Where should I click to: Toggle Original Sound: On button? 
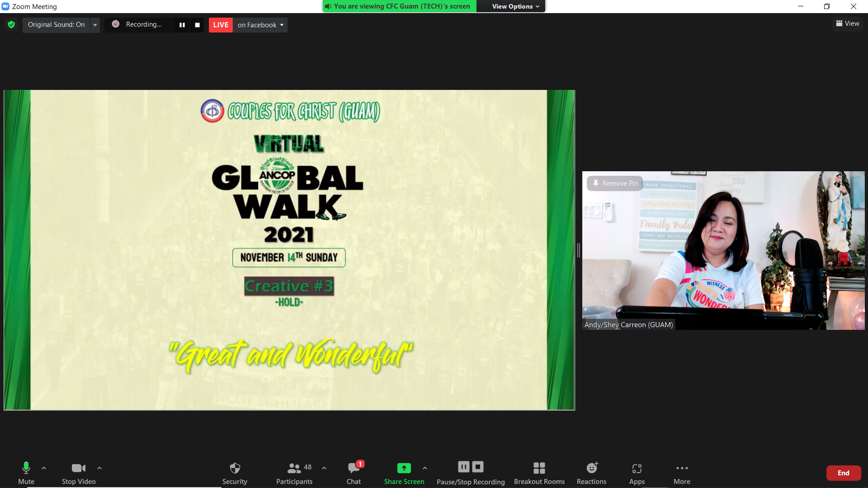(x=56, y=24)
